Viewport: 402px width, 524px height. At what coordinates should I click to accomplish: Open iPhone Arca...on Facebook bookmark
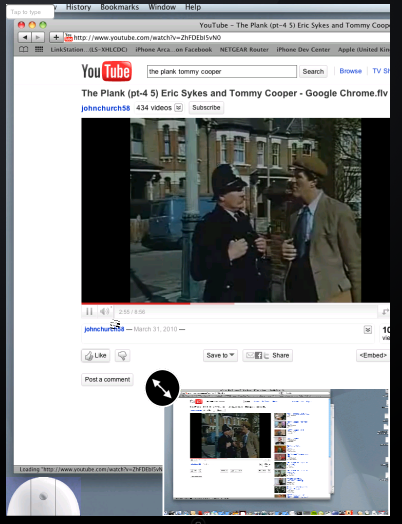coord(173,49)
